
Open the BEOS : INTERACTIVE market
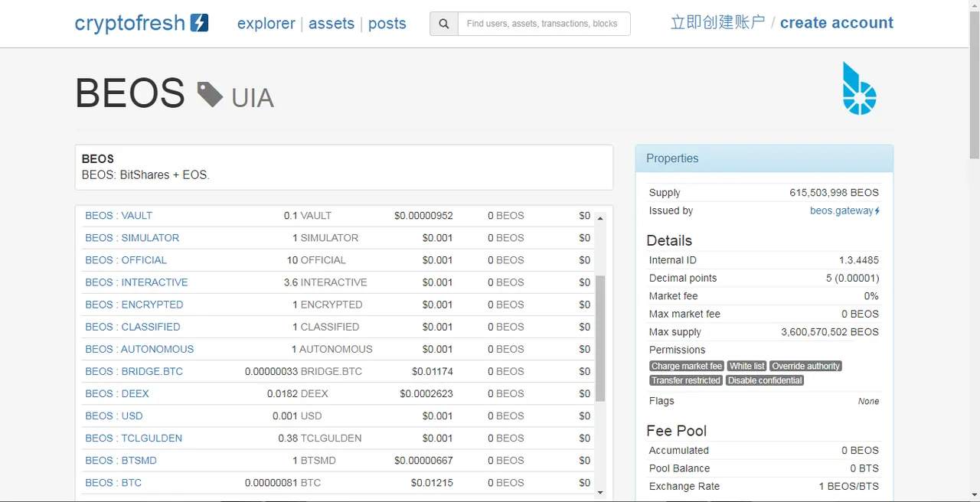pos(136,282)
